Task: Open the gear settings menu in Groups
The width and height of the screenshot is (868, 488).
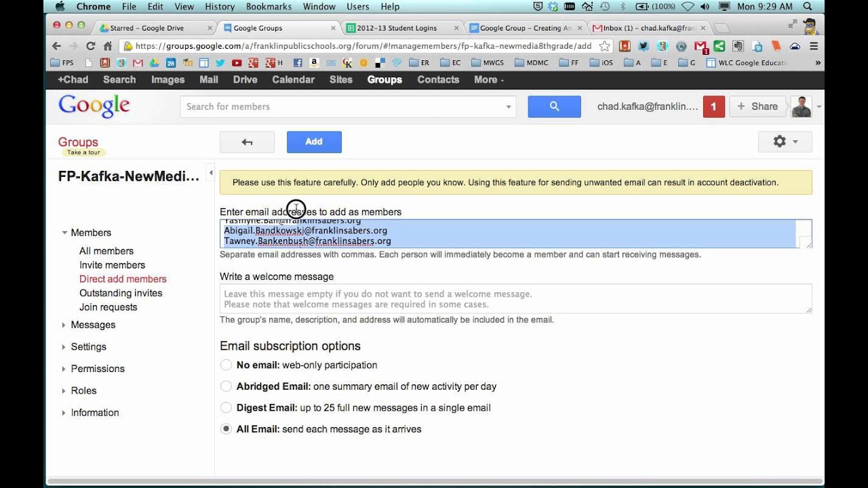Action: (x=785, y=142)
